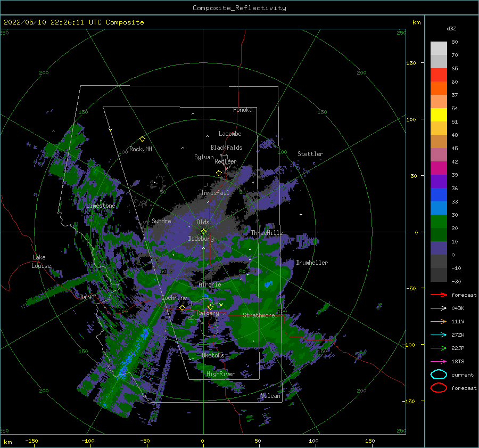Select the royal blue swatch between 36 and 33

(x=439, y=195)
